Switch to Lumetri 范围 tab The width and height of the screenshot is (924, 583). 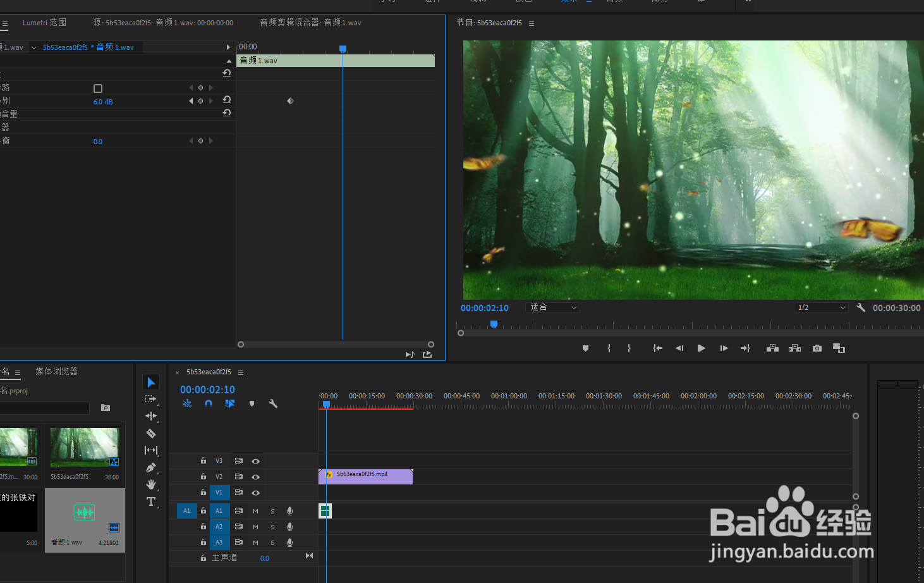click(44, 23)
